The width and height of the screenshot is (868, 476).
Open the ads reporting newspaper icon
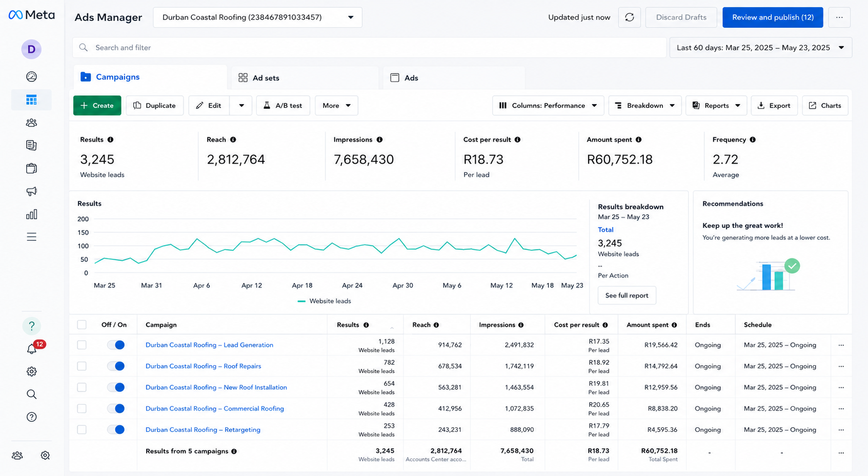click(x=31, y=146)
